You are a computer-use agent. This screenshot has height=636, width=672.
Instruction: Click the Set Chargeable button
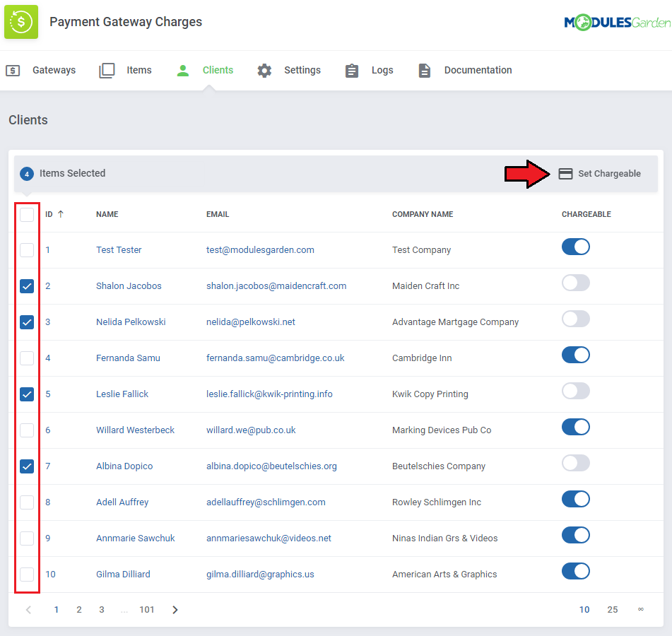coord(600,174)
